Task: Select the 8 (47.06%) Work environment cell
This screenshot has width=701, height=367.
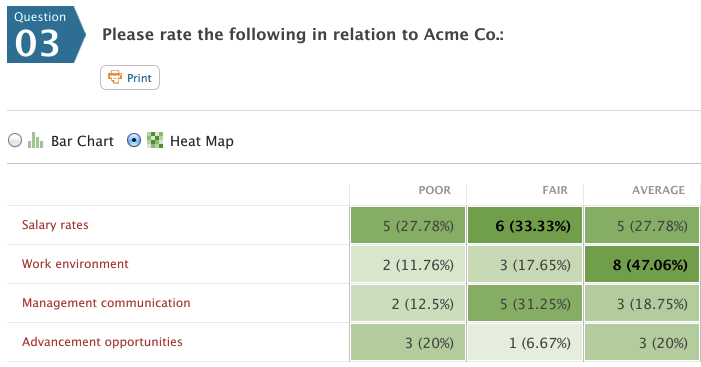Action: (x=642, y=264)
